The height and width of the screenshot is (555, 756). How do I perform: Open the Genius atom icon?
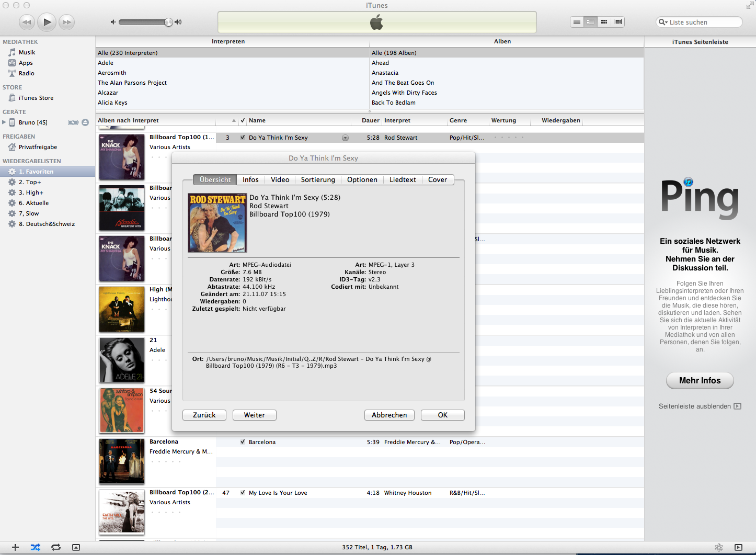[719, 547]
